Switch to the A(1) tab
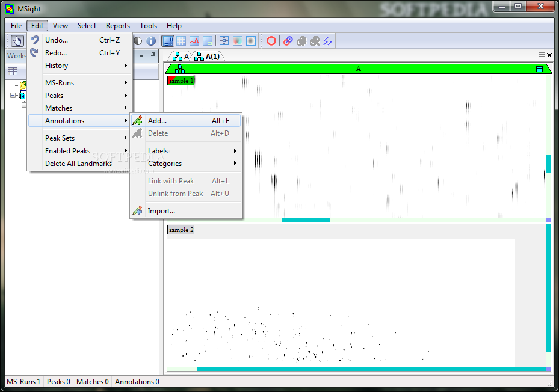 tap(208, 57)
